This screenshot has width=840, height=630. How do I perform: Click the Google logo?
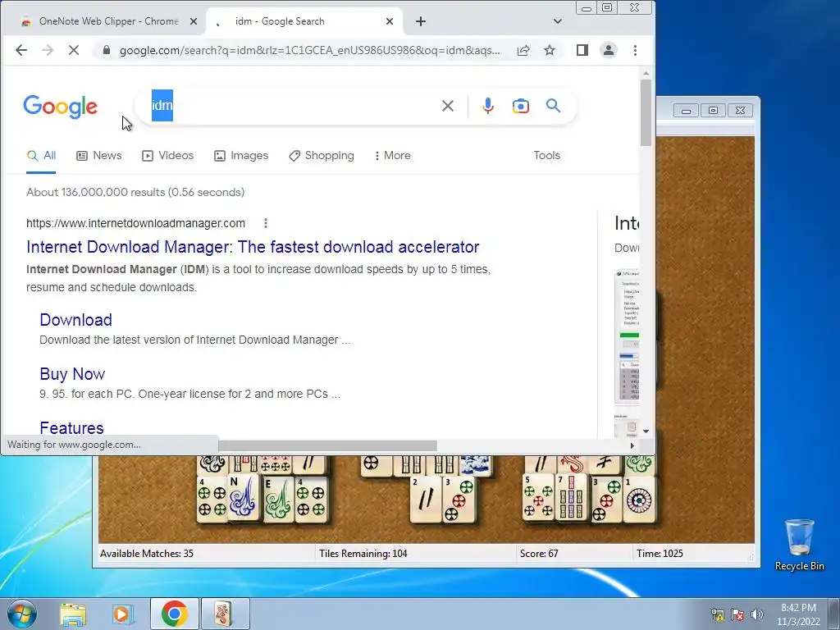(61, 107)
